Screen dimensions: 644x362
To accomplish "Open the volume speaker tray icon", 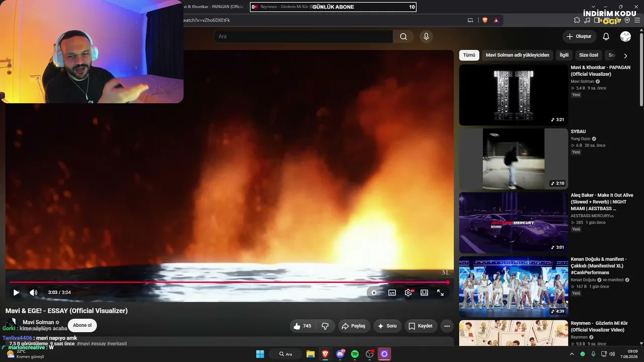I will pos(612,354).
